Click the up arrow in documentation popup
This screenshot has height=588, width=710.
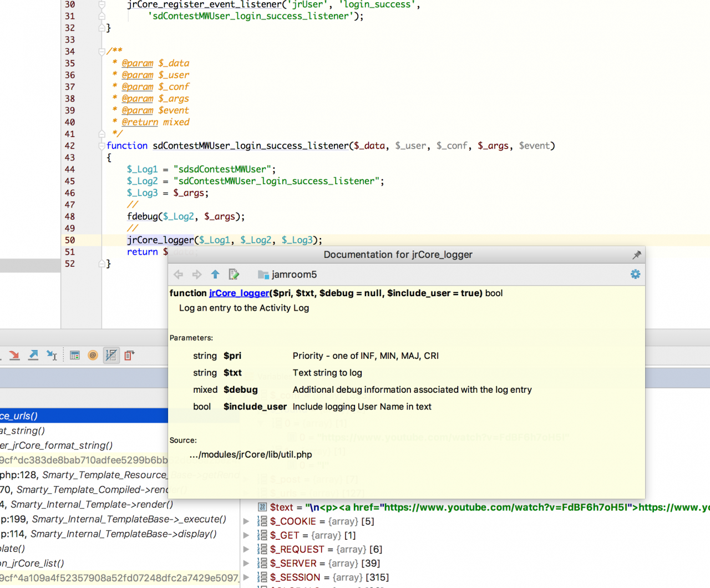[215, 275]
